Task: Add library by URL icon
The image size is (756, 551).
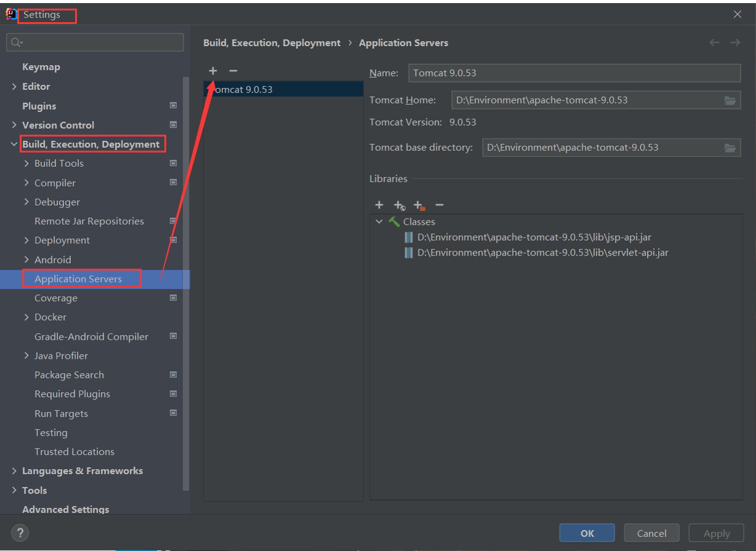Action: [x=399, y=205]
